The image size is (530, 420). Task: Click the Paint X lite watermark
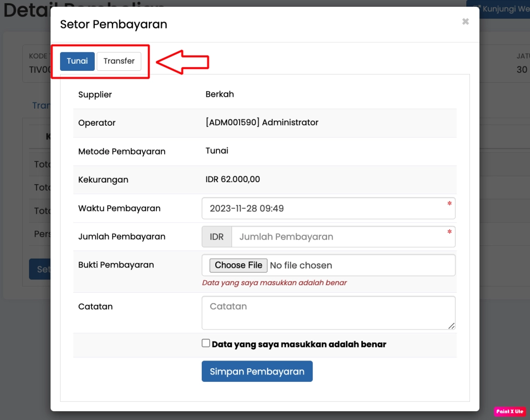pos(510,411)
